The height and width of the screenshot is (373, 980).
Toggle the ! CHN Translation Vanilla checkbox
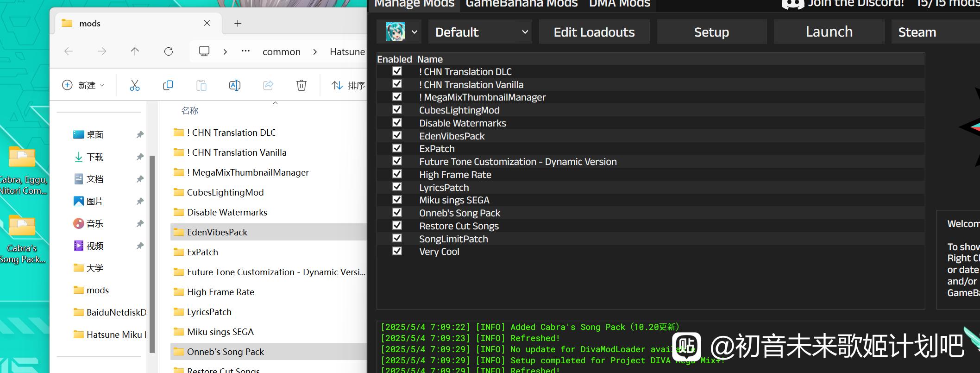point(397,84)
